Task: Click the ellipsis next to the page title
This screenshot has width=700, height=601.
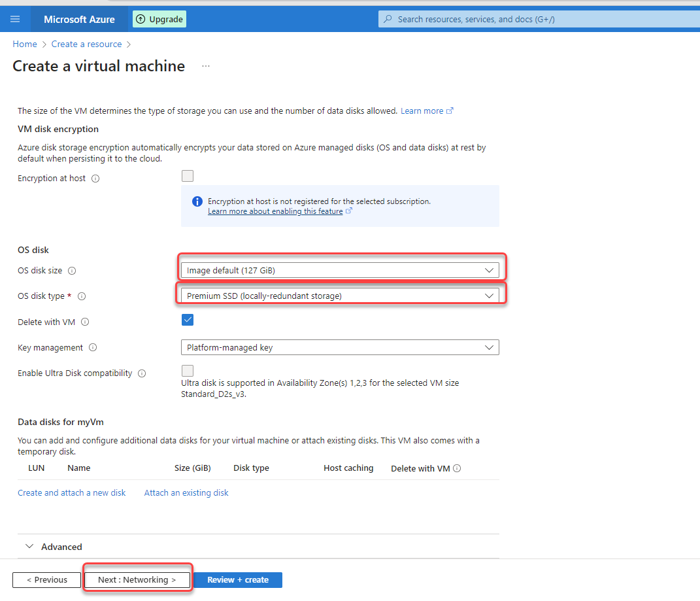Action: click(206, 65)
